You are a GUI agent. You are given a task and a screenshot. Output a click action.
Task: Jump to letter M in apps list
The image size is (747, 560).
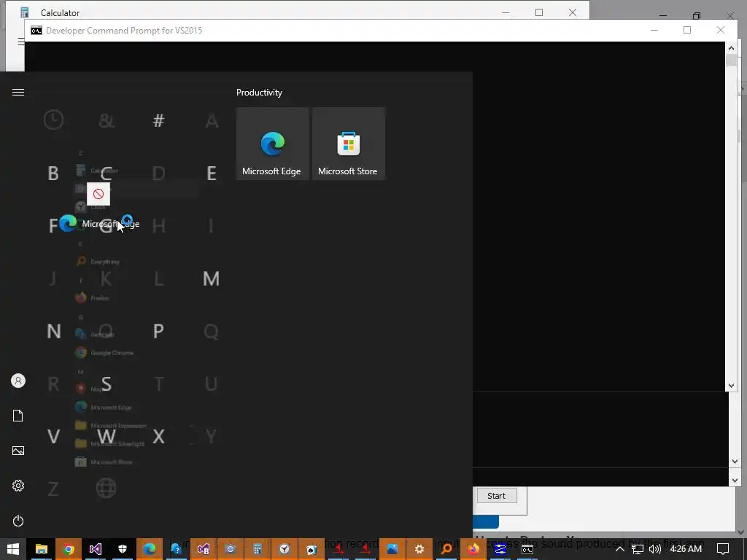pyautogui.click(x=211, y=279)
